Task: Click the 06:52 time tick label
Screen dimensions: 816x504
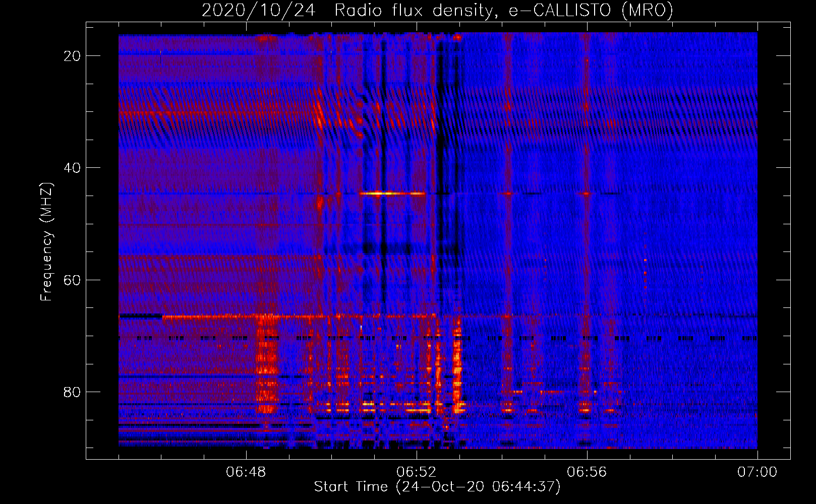Action: (x=417, y=472)
